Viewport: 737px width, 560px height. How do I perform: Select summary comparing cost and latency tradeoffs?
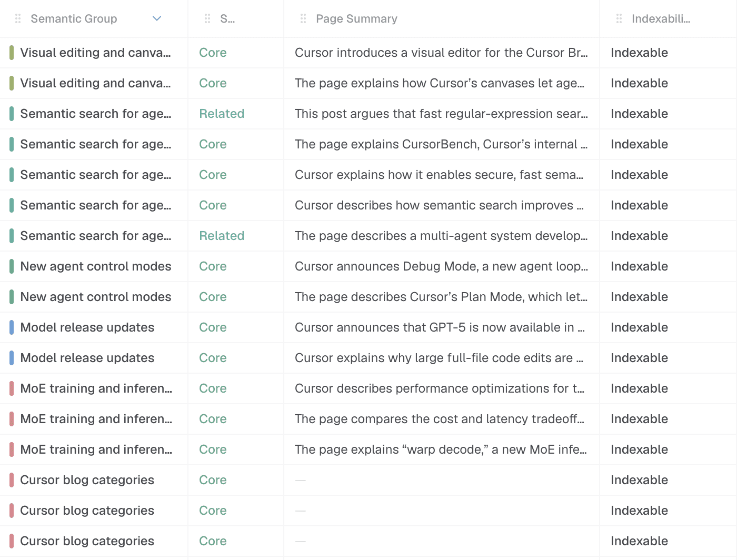click(440, 419)
